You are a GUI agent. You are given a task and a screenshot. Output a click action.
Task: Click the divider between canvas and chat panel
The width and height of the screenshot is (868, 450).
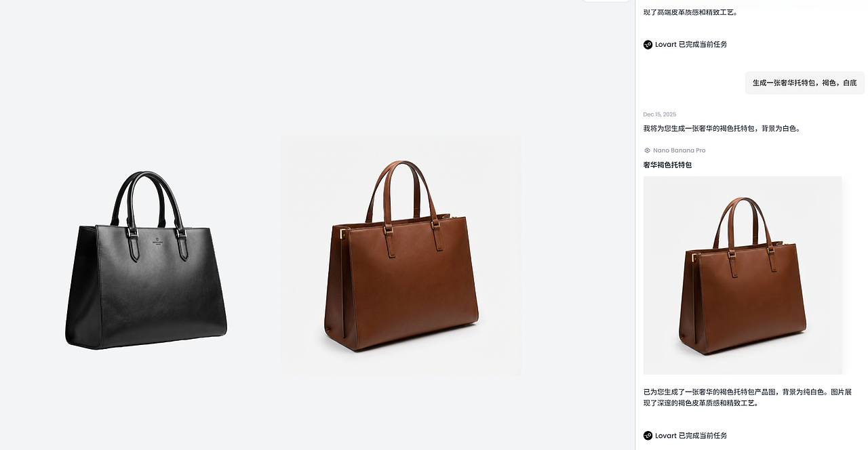pos(635,225)
